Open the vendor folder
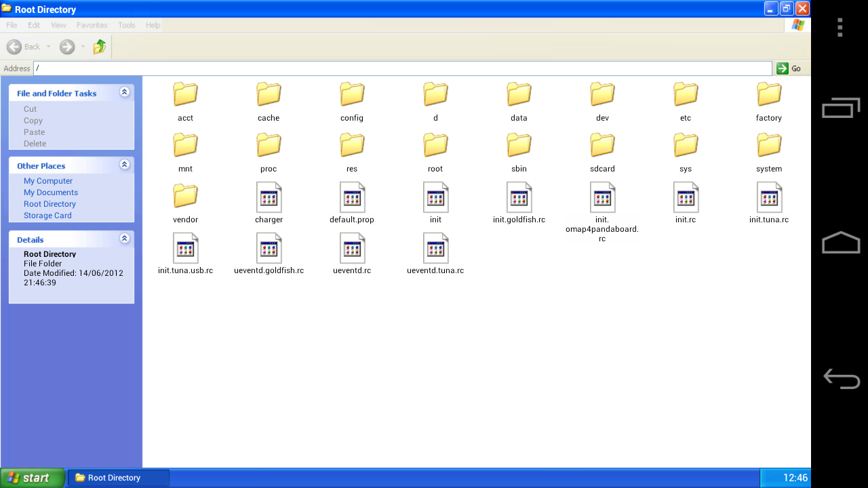This screenshot has width=868, height=488. tap(185, 197)
